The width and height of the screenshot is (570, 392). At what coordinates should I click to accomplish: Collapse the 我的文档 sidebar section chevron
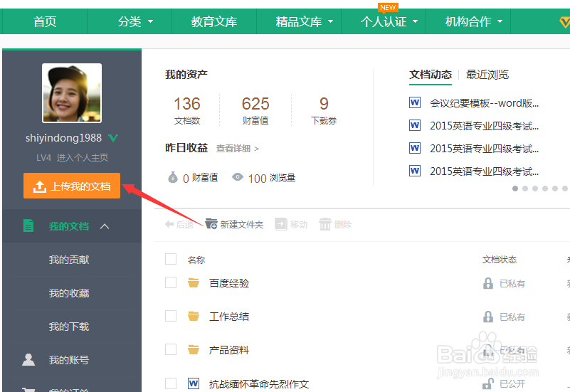click(x=105, y=226)
